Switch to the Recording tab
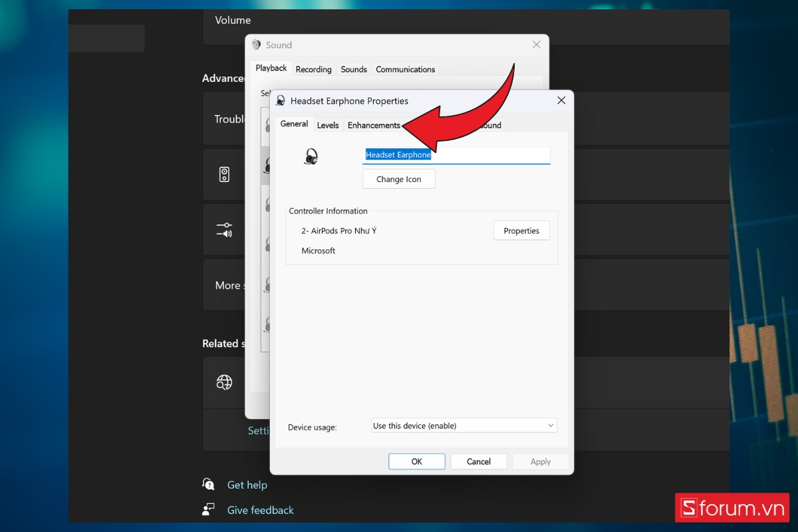Image resolution: width=798 pixels, height=532 pixels. [313, 69]
